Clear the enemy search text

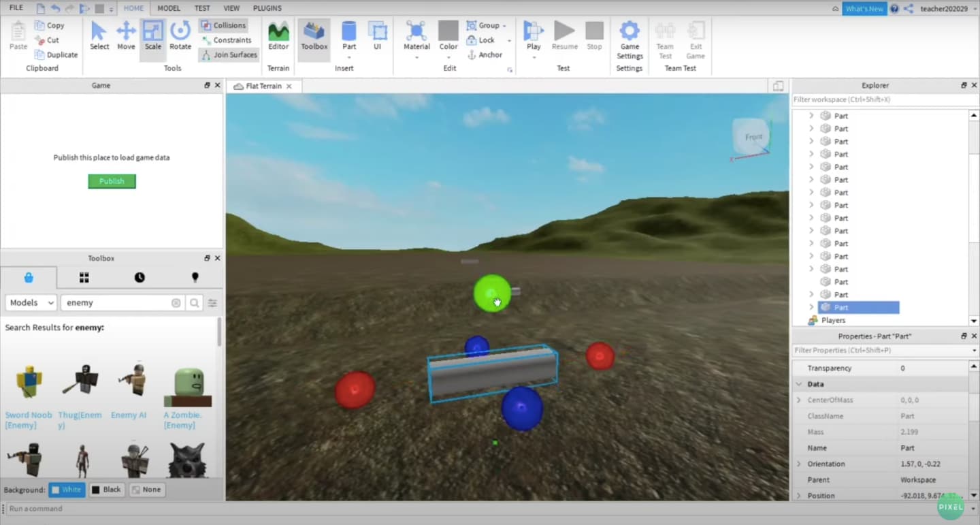176,303
